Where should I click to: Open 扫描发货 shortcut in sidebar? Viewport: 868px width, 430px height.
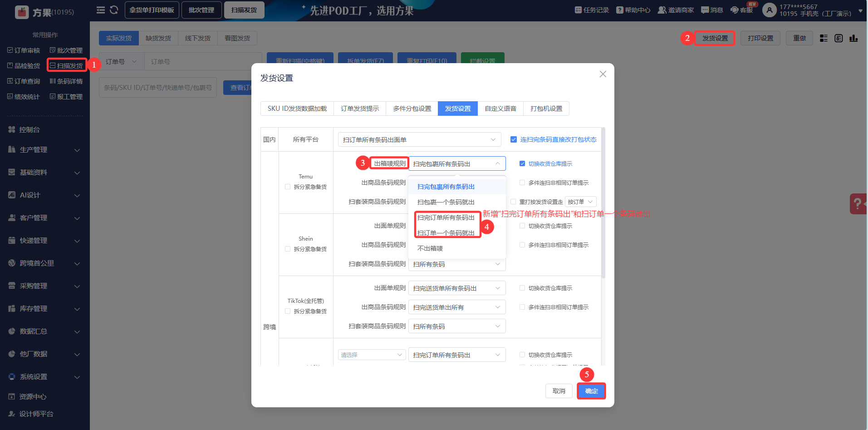66,66
